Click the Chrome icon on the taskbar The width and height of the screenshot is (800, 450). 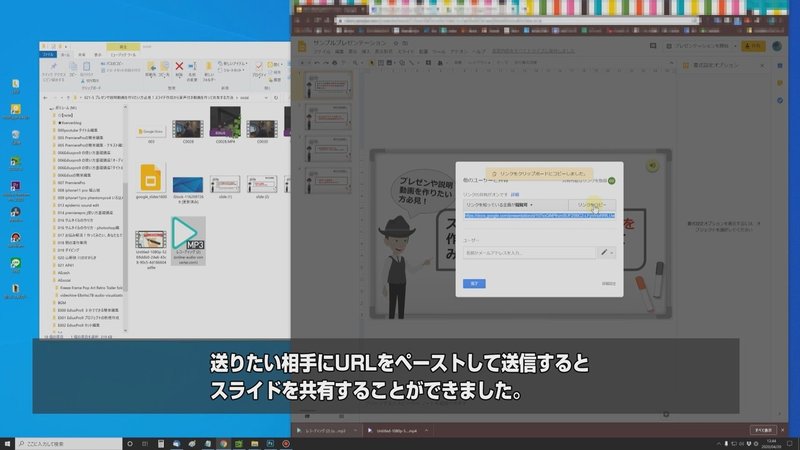pyautogui.click(x=223, y=444)
